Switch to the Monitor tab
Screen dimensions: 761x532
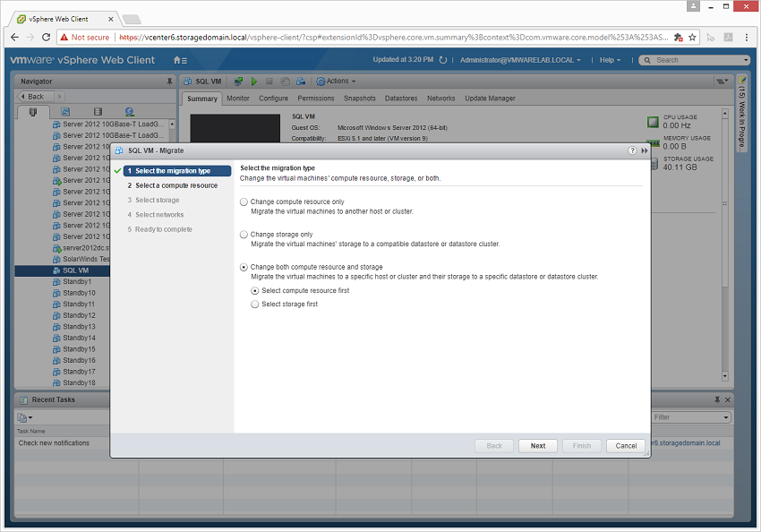238,99
